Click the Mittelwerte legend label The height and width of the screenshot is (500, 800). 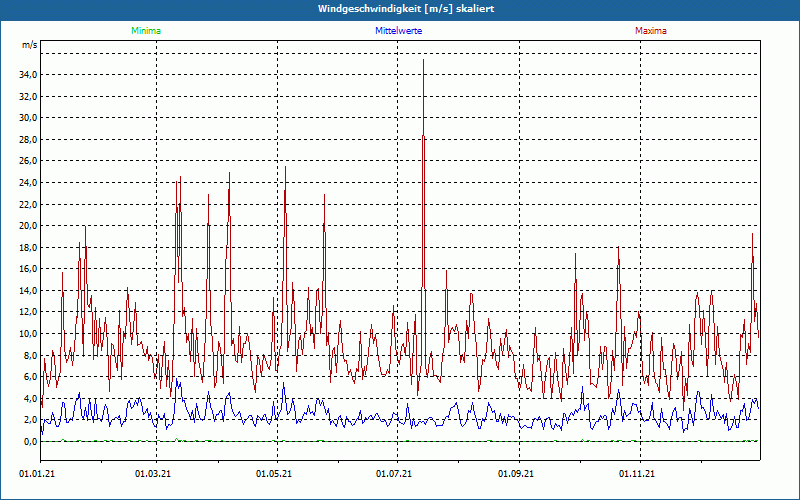pos(398,31)
